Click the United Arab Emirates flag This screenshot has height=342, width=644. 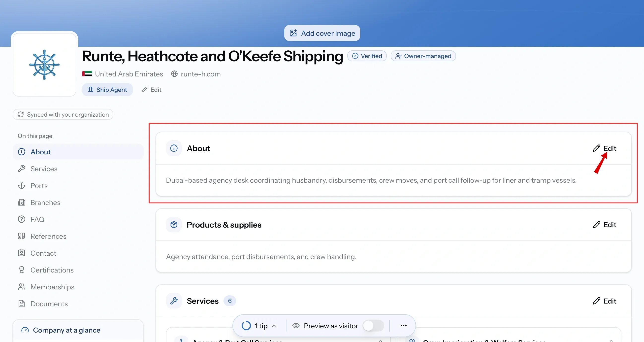[87, 74]
